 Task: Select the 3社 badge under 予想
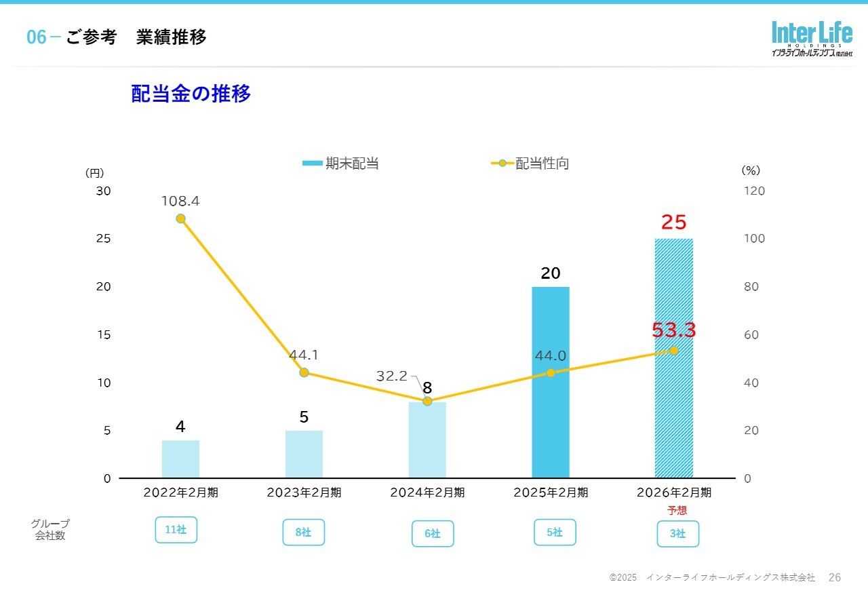tap(677, 534)
